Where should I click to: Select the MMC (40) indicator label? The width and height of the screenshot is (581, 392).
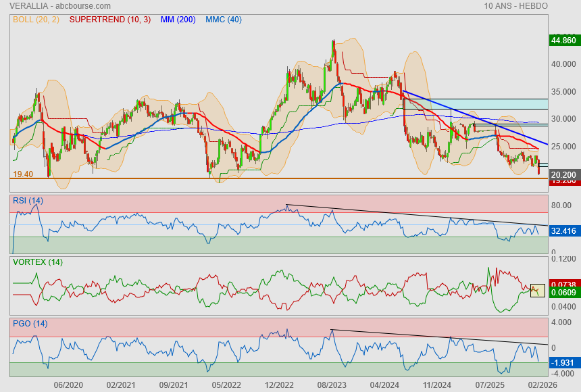click(x=224, y=20)
